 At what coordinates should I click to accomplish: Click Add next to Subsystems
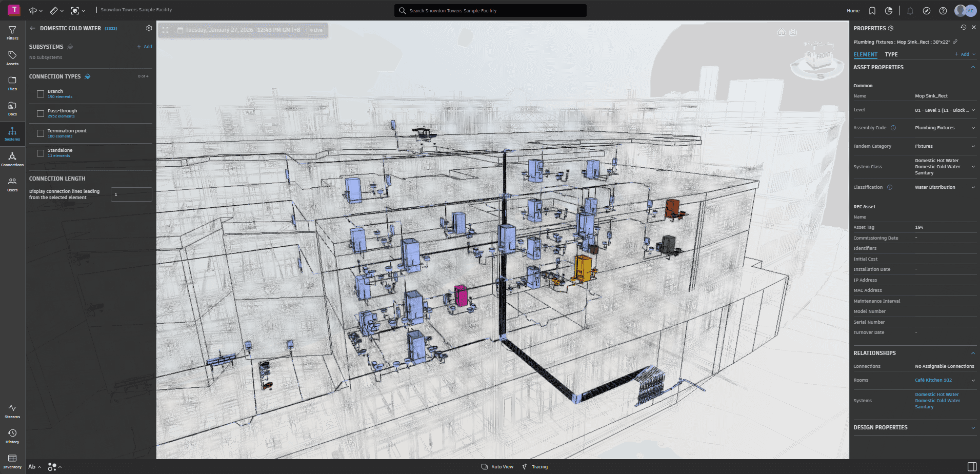click(145, 47)
